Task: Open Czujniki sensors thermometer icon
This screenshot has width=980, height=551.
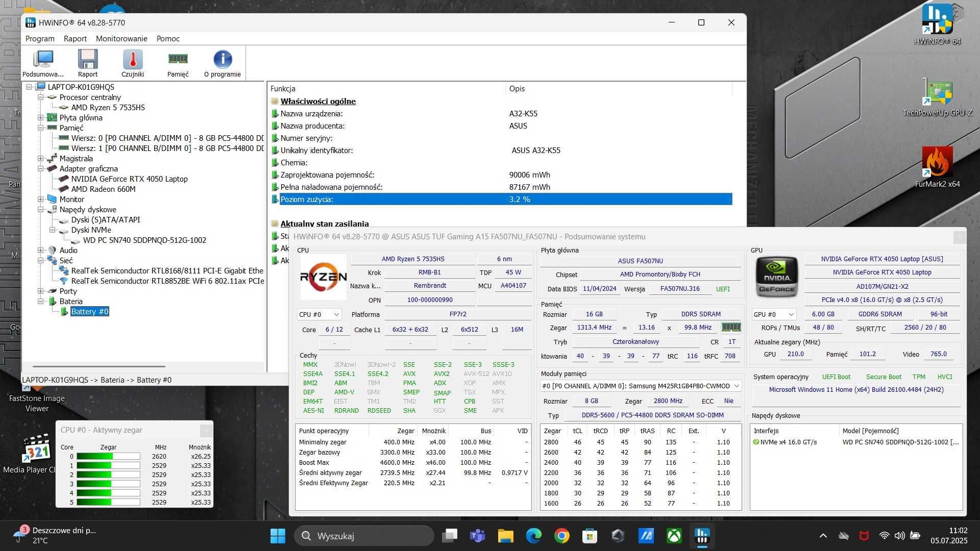Action: [x=133, y=63]
